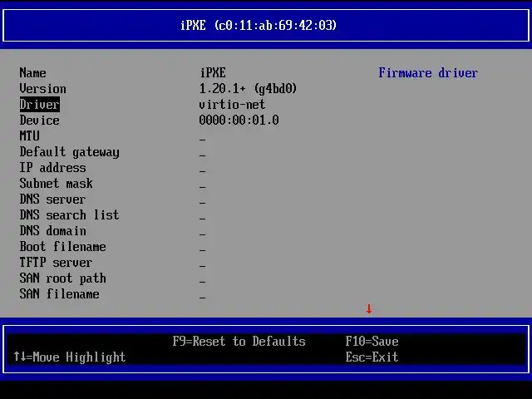Select the Default gateway setting
Viewport: 532px width, 399px height.
(69, 152)
